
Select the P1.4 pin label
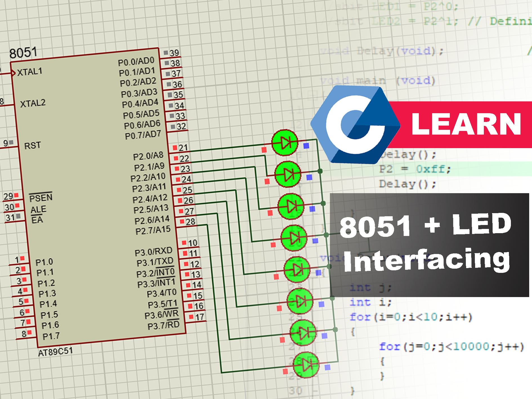[x=48, y=304]
